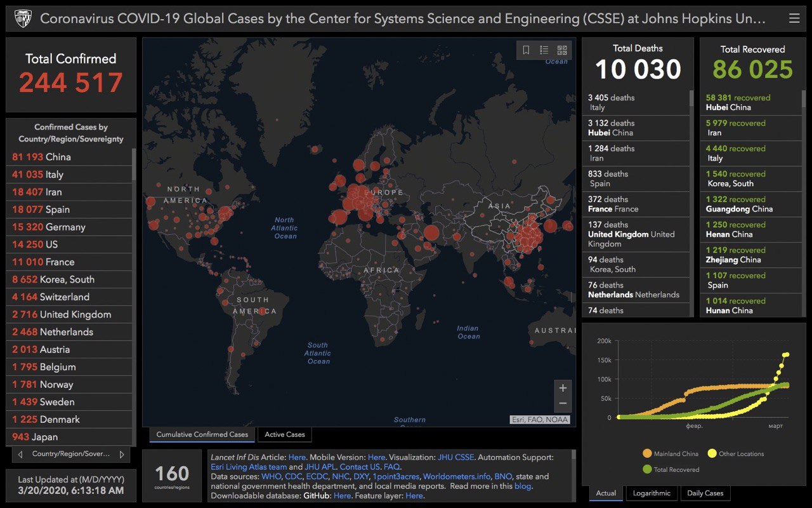The width and height of the screenshot is (812, 508).
Task: Select China in confirmed cases list
Action: (x=70, y=157)
